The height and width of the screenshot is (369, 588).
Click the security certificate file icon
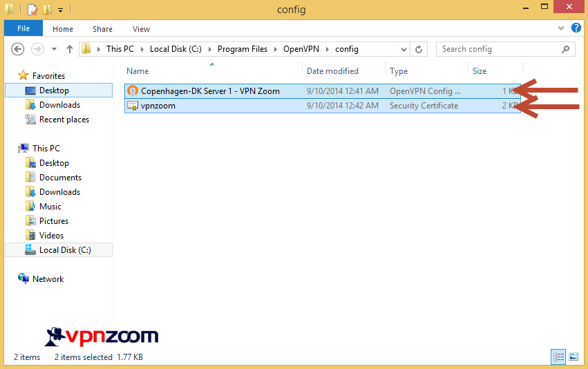tap(133, 106)
